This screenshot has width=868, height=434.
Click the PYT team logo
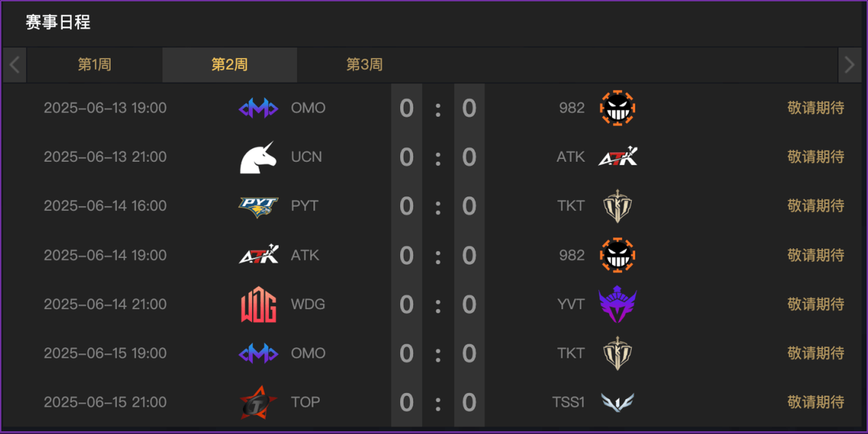[x=258, y=207]
